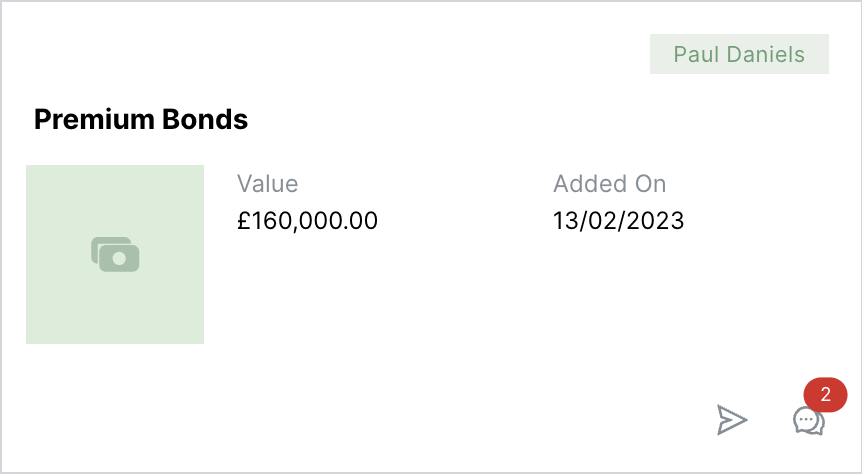Screen dimensions: 862x474
Task: Click the cash banknotes icon
Action: 115,254
